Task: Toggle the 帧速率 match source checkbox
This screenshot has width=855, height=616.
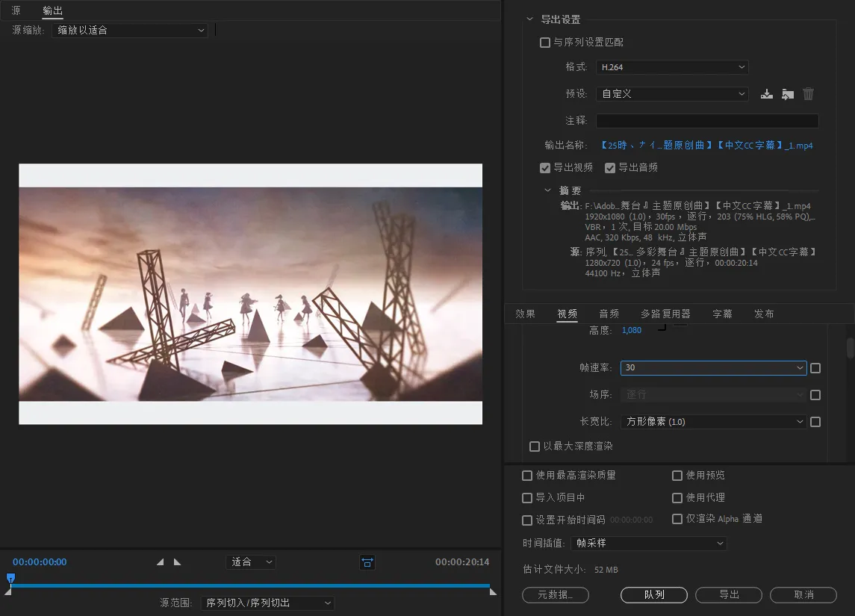Action: click(x=815, y=368)
